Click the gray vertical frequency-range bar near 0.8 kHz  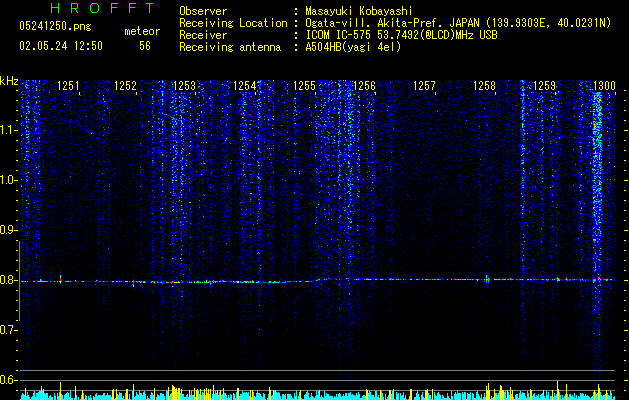coord(19,280)
